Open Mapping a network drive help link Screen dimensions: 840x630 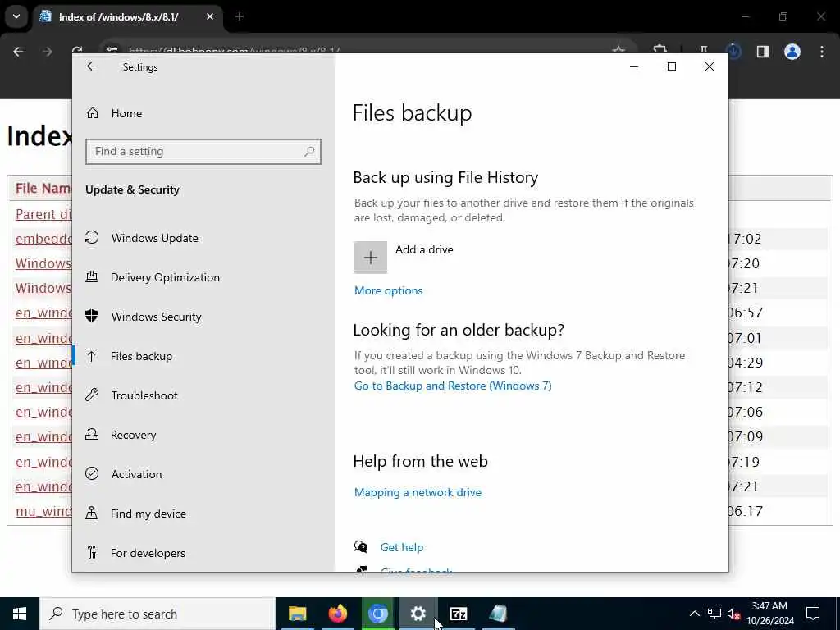click(418, 492)
